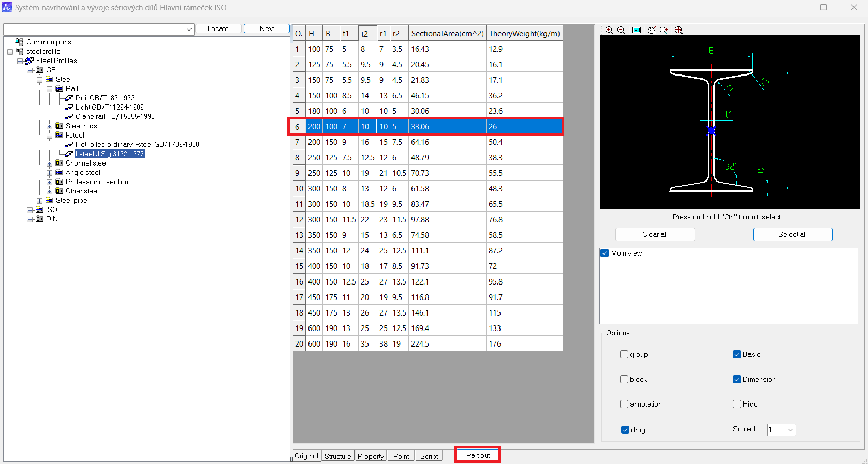Switch to the Property tab
This screenshot has width=868, height=464.
tap(371, 456)
